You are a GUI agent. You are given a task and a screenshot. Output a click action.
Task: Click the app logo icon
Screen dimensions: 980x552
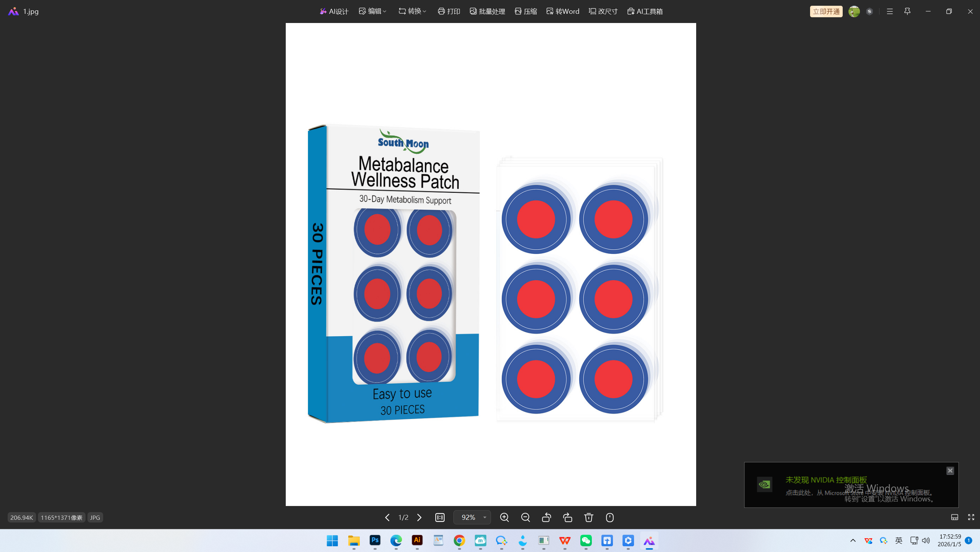(x=13, y=11)
